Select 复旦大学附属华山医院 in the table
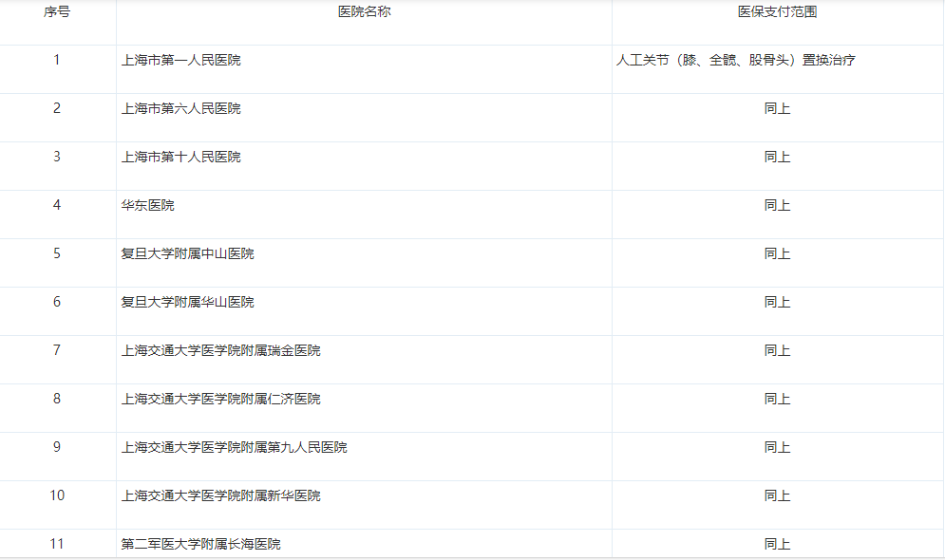945x560 pixels. click(x=188, y=303)
